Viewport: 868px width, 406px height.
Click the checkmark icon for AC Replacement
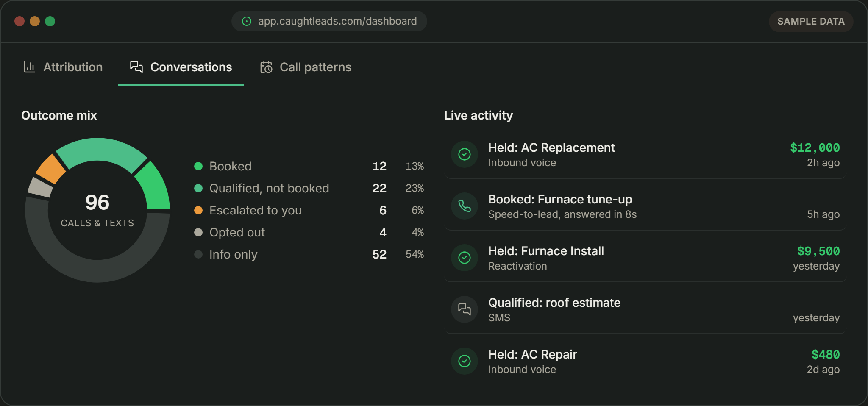(465, 154)
